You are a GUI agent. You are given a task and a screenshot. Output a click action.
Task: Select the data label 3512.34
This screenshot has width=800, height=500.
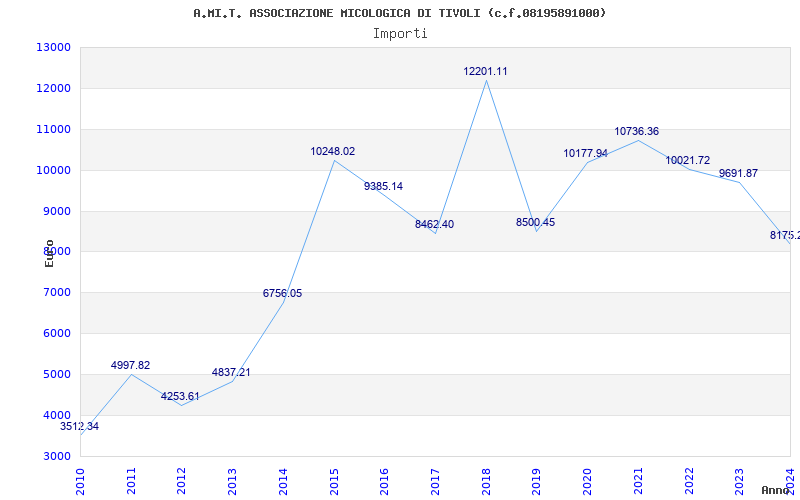click(x=80, y=427)
